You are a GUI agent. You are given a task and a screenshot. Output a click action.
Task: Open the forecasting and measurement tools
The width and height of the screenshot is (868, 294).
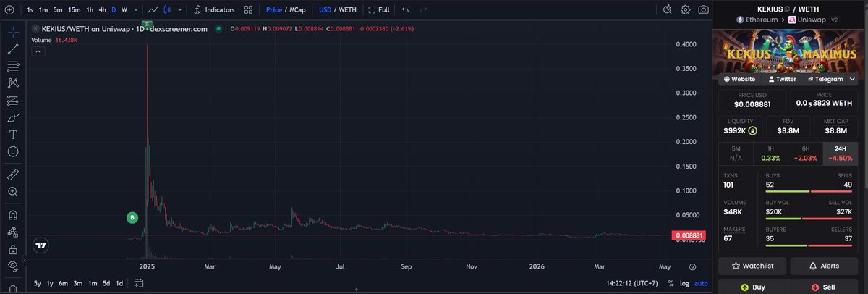point(12,101)
